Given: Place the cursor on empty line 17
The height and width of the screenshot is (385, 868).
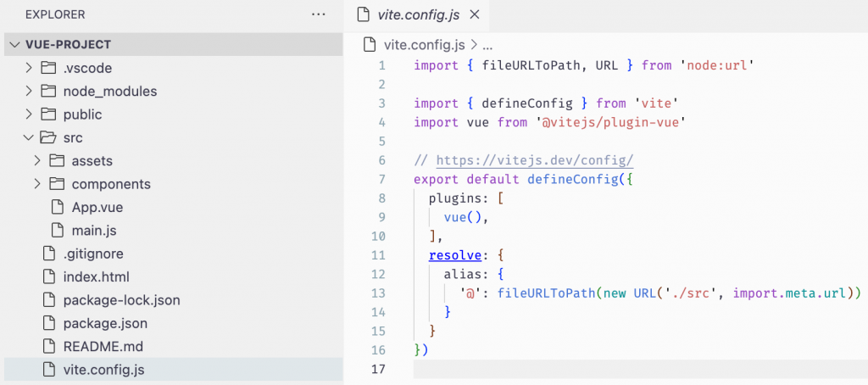Looking at the screenshot, I should 641,369.
